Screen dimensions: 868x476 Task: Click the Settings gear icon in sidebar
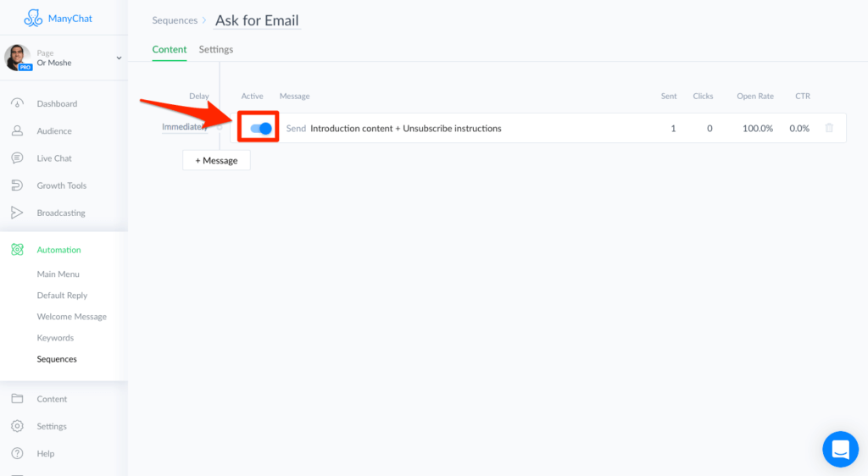pos(17,426)
